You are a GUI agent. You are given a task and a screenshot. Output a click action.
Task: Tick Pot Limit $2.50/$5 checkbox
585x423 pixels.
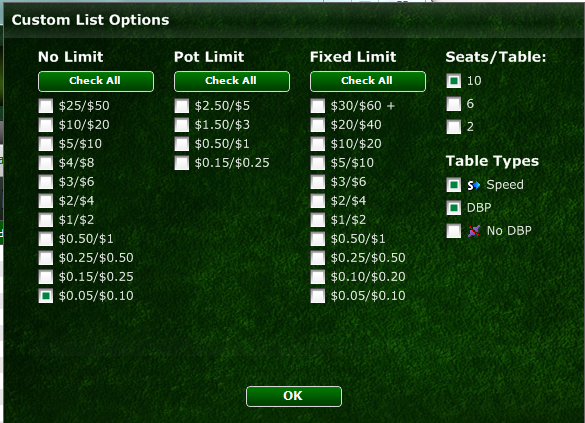pos(182,106)
